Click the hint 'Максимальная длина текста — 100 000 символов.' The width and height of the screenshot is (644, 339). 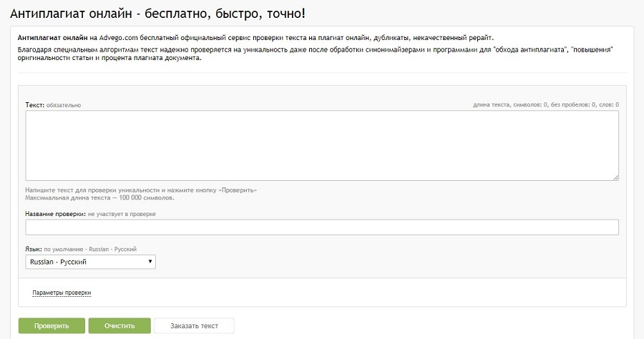pos(99,198)
